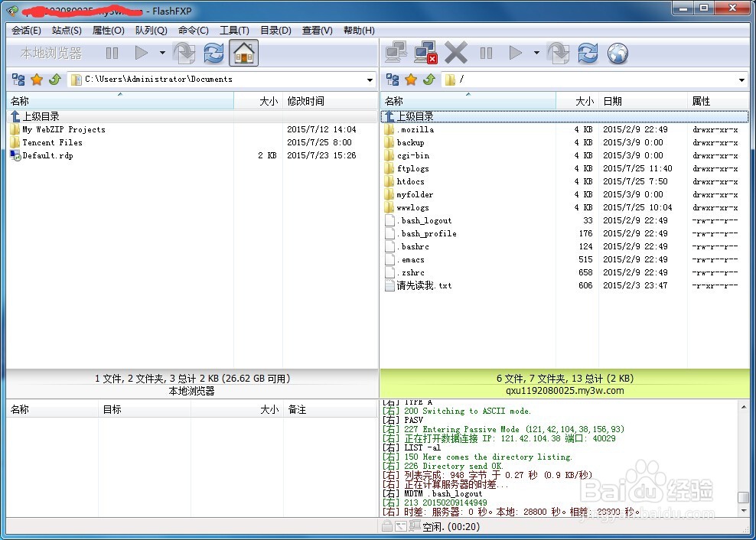Click the local pane pause button
756x540 pixels.
click(112, 53)
